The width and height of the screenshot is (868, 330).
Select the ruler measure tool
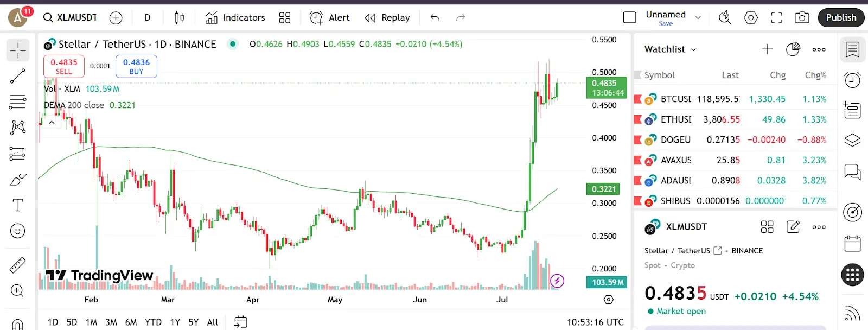pos(18,265)
